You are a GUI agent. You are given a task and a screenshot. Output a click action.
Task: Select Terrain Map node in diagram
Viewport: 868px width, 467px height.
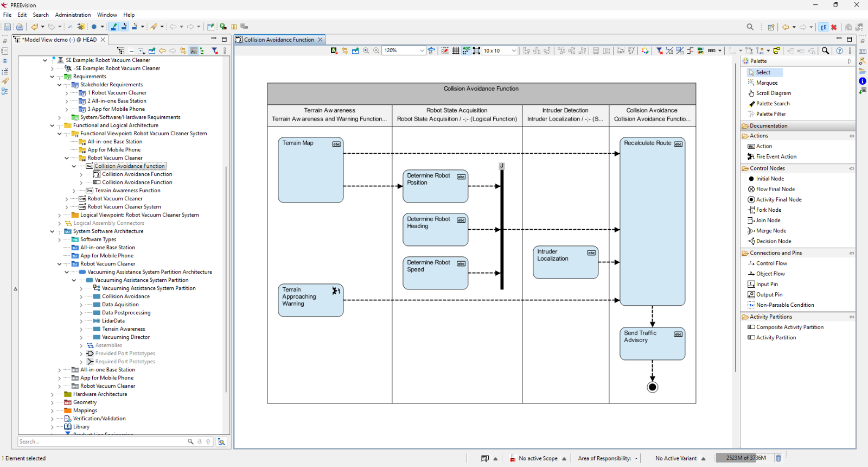click(x=310, y=170)
